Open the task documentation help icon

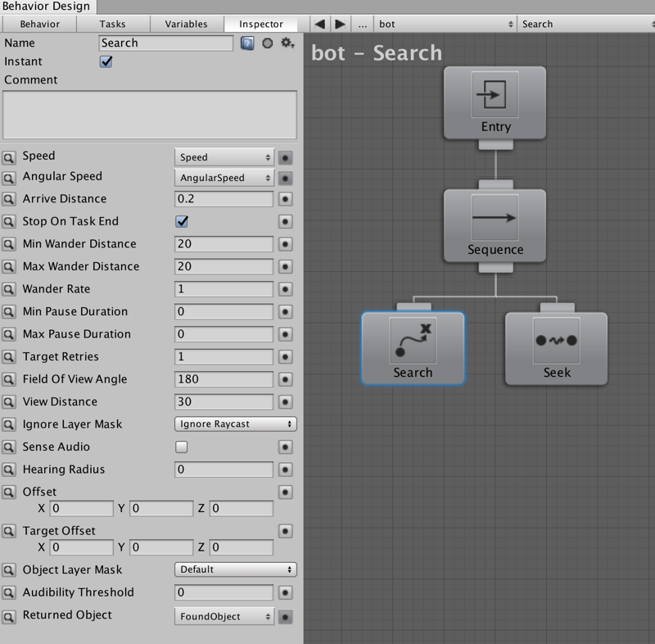point(247,43)
